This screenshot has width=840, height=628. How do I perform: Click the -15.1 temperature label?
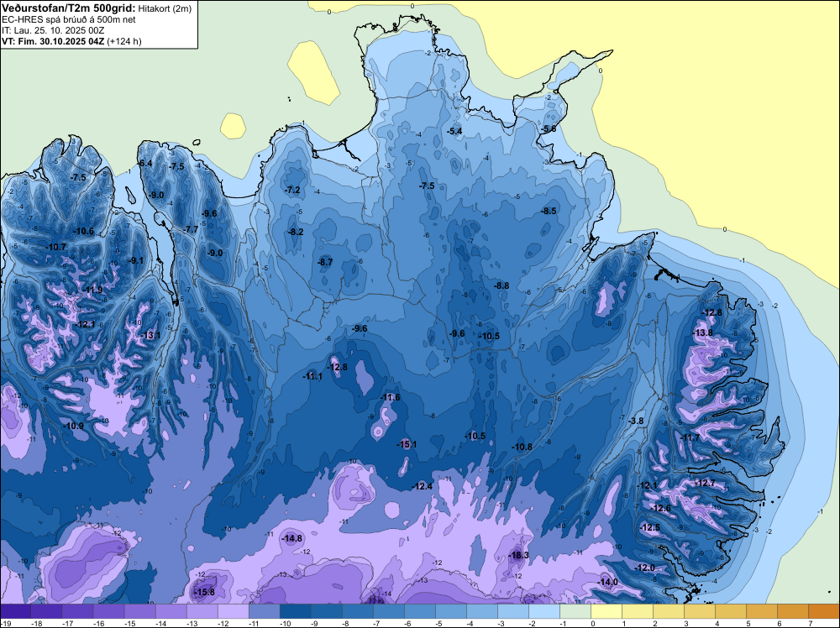(407, 444)
